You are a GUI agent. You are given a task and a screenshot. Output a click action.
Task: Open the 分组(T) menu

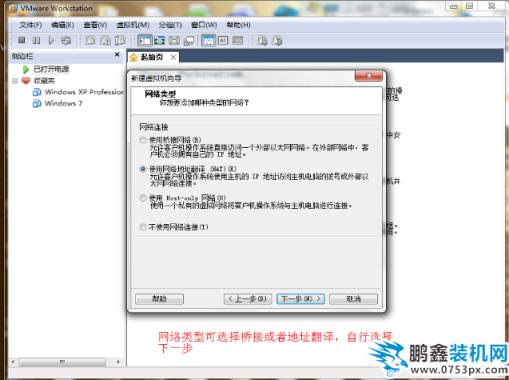170,25
